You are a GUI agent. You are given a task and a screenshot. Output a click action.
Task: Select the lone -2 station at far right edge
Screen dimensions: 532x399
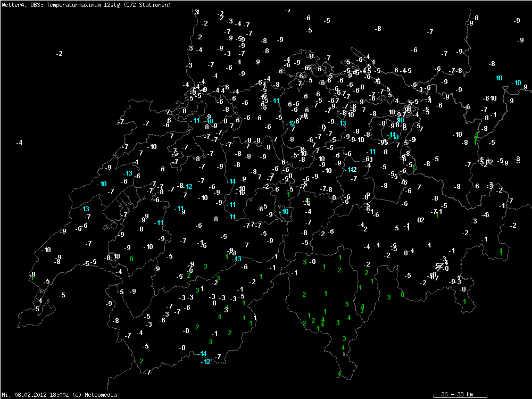tap(513, 226)
